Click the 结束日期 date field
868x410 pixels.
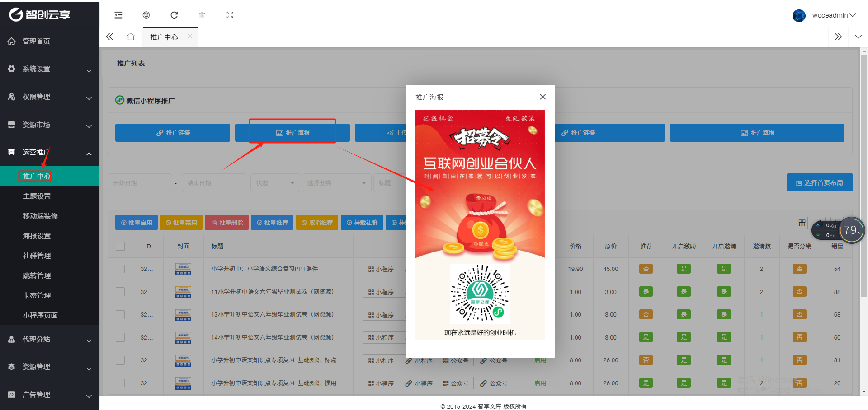(x=214, y=183)
